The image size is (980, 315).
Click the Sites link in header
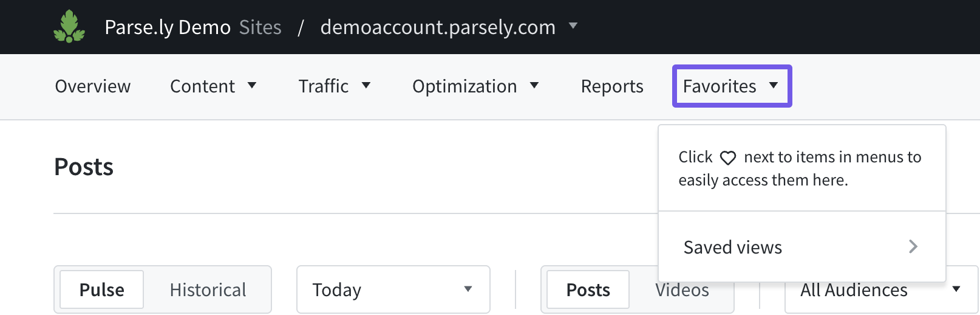click(260, 27)
